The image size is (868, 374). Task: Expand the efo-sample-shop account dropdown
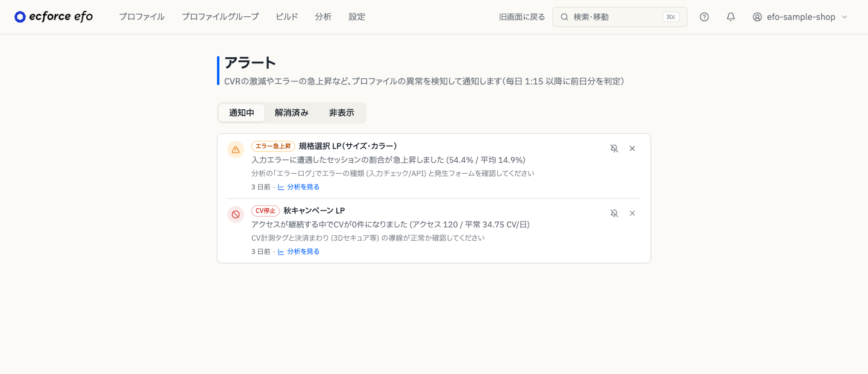[x=800, y=17]
